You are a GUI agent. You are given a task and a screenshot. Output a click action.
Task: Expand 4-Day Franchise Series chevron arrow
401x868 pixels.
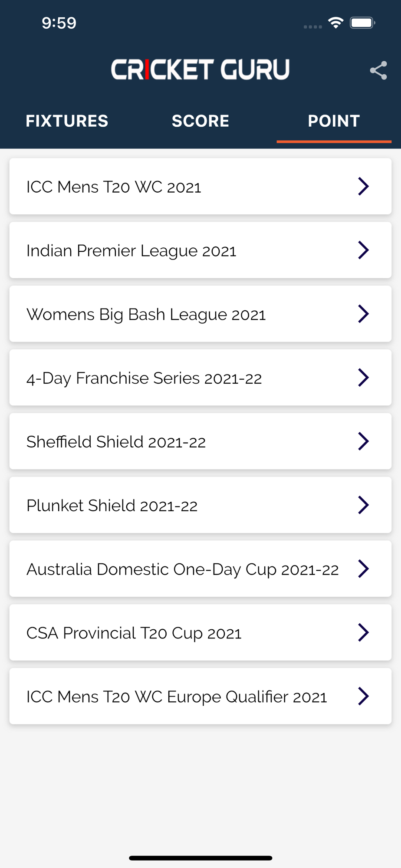click(x=363, y=378)
